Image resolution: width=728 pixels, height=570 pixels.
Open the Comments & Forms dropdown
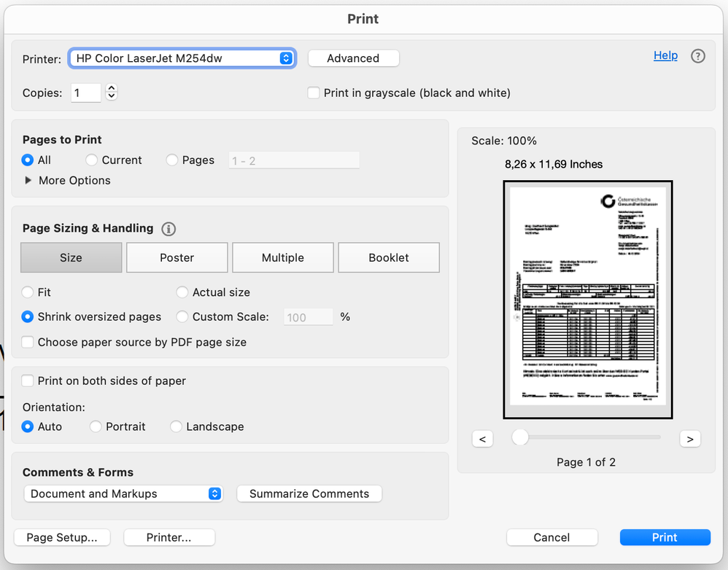click(123, 493)
